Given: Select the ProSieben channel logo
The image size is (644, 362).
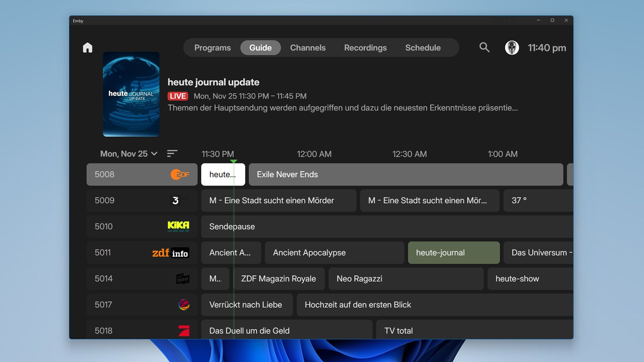Looking at the screenshot, I should 184,331.
